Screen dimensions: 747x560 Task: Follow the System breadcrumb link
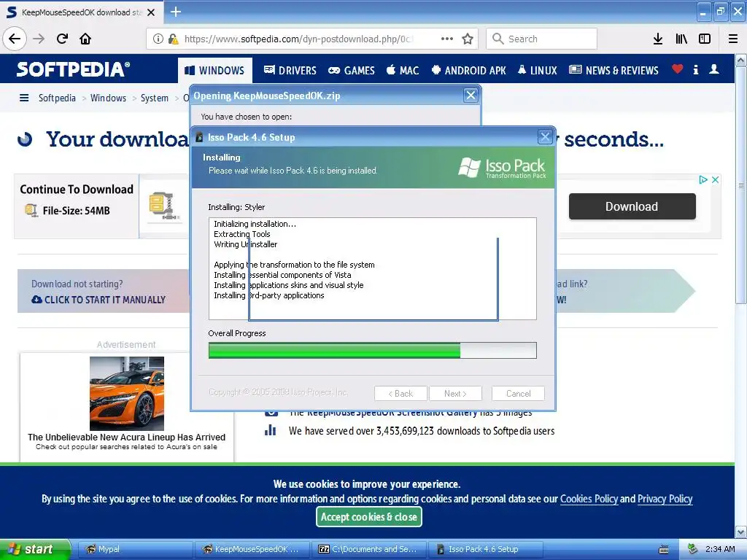point(155,98)
